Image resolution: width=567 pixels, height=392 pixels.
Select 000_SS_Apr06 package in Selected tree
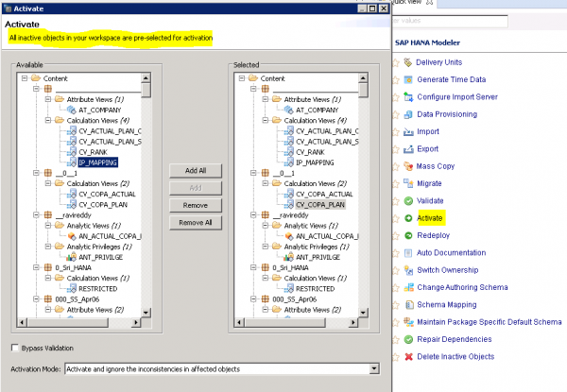click(295, 299)
